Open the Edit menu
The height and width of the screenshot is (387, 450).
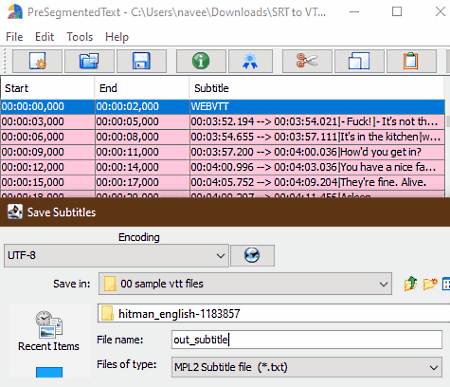click(x=44, y=37)
